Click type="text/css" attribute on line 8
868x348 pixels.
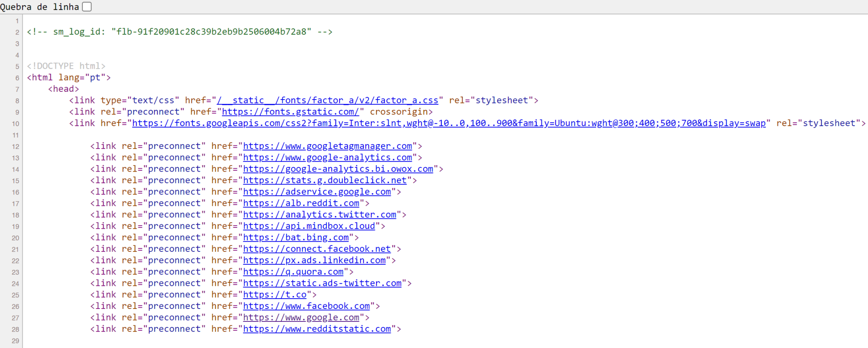(x=140, y=100)
